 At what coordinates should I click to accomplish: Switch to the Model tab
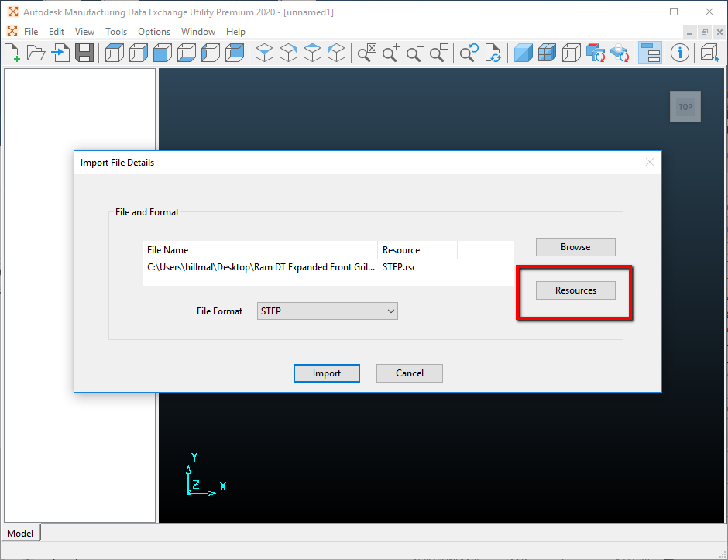(x=20, y=533)
